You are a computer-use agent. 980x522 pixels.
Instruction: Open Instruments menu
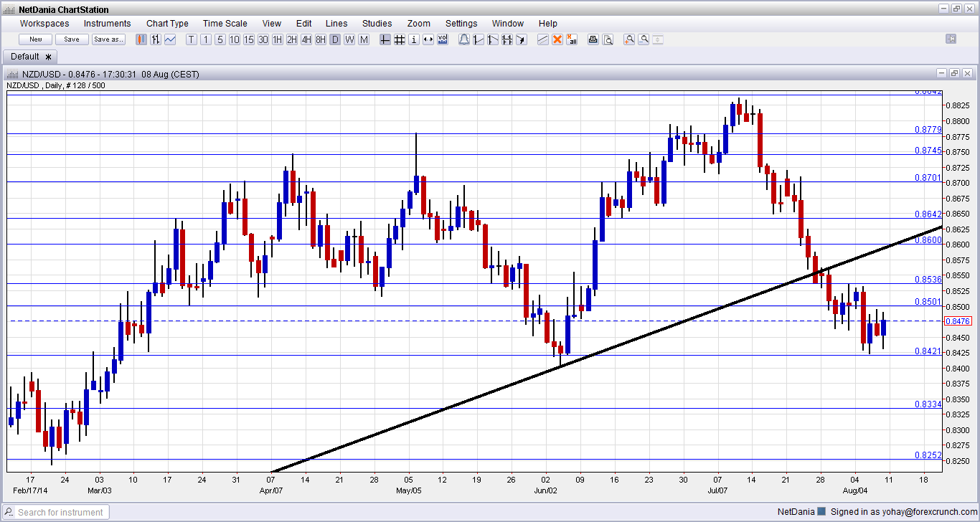click(x=108, y=24)
